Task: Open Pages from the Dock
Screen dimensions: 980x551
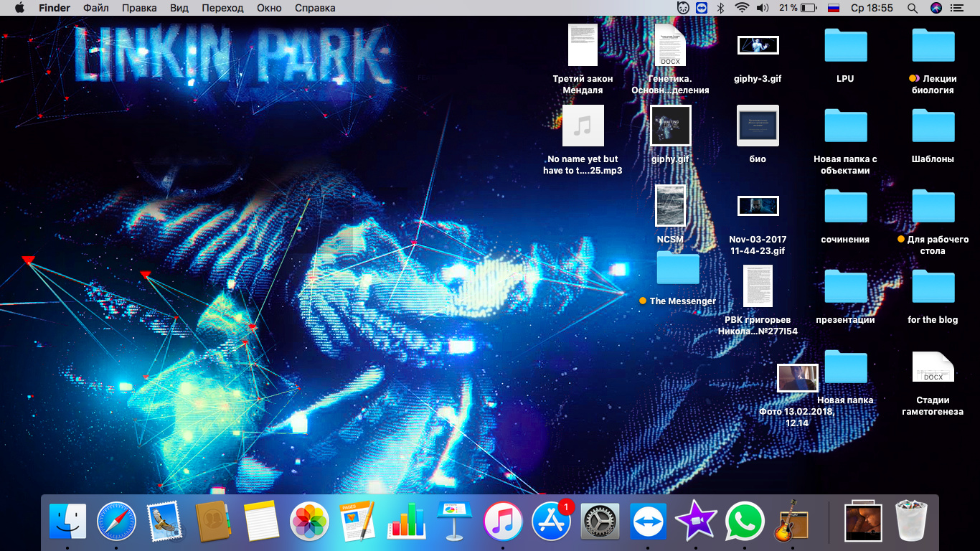Action: point(357,521)
